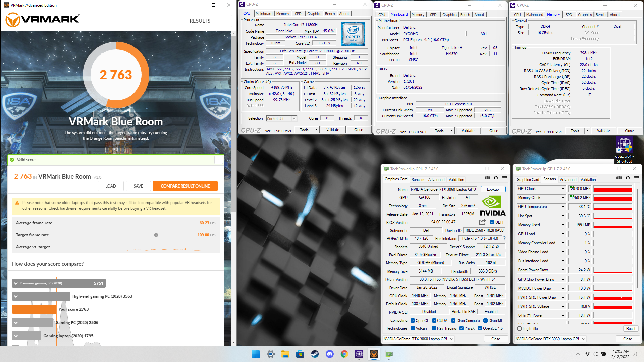Open cpuz_x64 Shortcut desktop icon
Viewport: 644px width, 362px height.
click(x=624, y=150)
